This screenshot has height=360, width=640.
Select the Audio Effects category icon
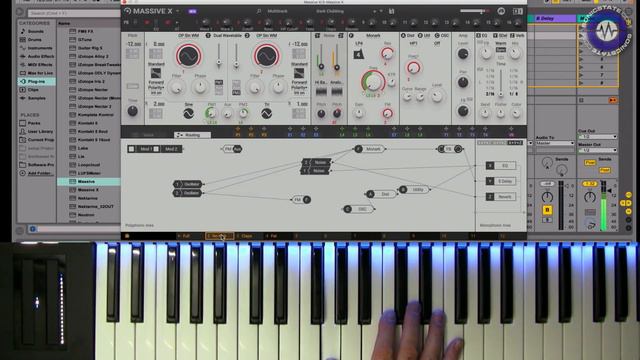(23, 56)
